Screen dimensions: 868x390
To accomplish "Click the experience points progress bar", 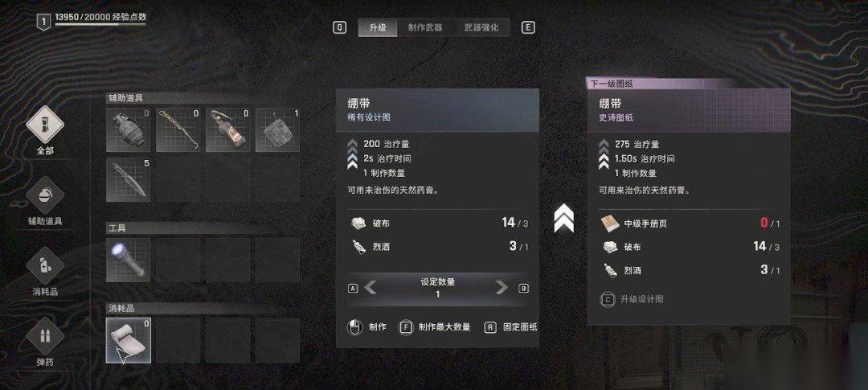I will point(100,24).
